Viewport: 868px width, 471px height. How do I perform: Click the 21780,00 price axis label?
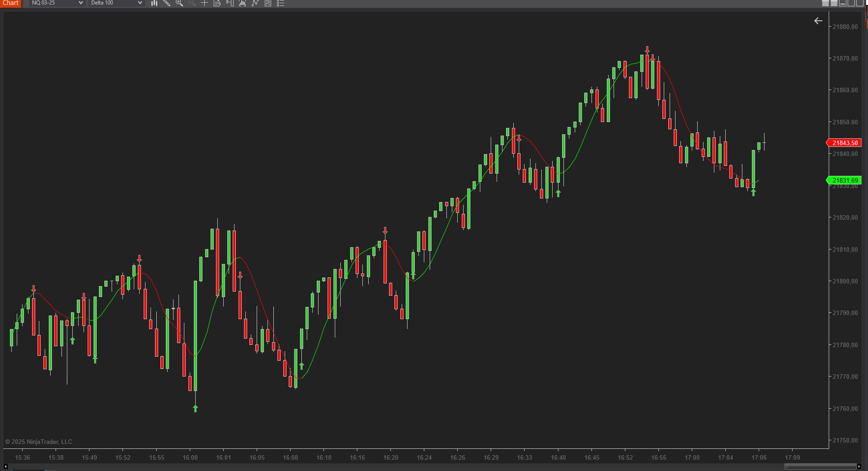(x=845, y=345)
